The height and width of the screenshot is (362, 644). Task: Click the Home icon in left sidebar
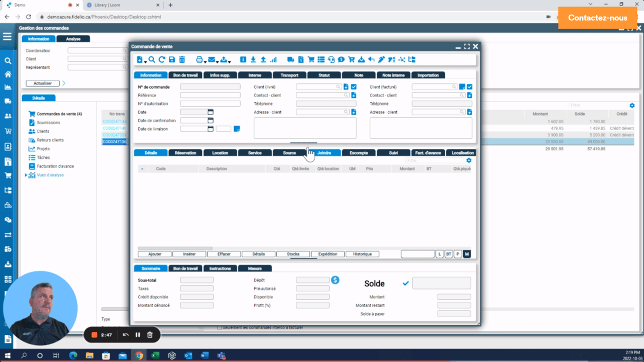coord(8,74)
